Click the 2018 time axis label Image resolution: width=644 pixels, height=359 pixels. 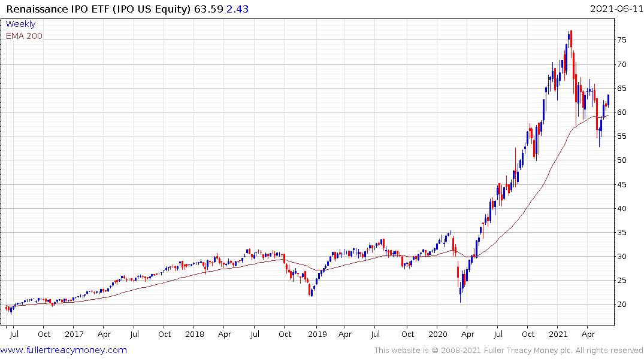pos(195,334)
